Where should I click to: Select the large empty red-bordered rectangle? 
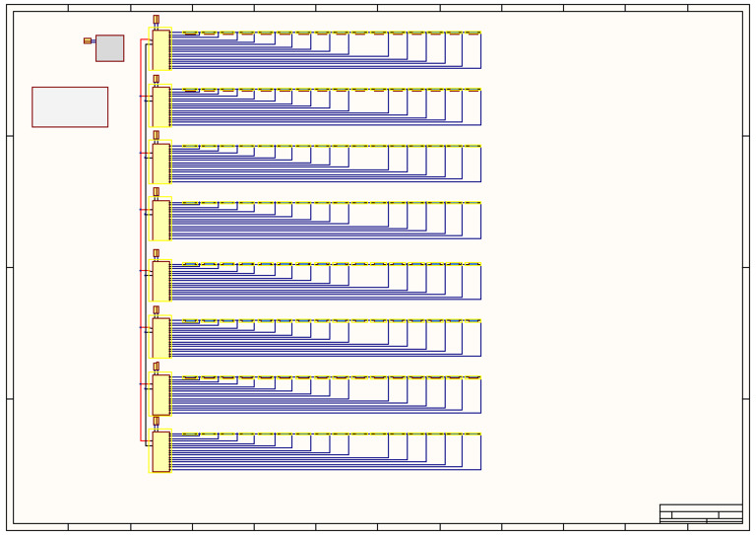[x=70, y=107]
